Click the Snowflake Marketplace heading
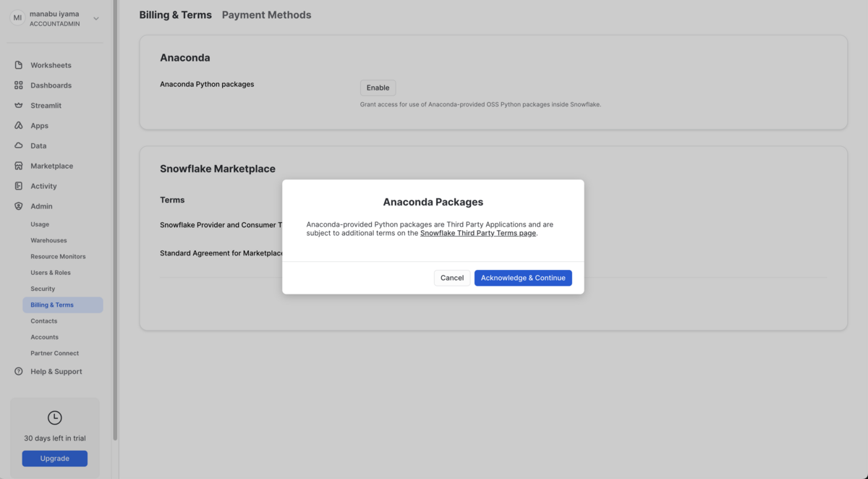This screenshot has width=868, height=479. (x=218, y=169)
